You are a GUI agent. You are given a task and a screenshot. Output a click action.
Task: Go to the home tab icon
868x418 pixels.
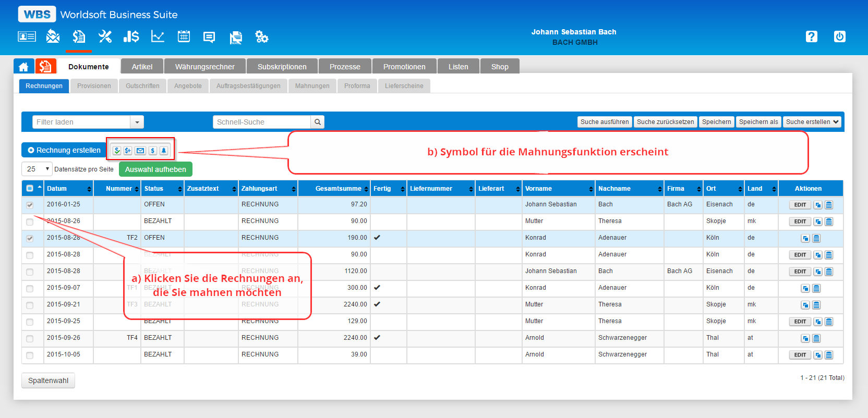coord(23,66)
